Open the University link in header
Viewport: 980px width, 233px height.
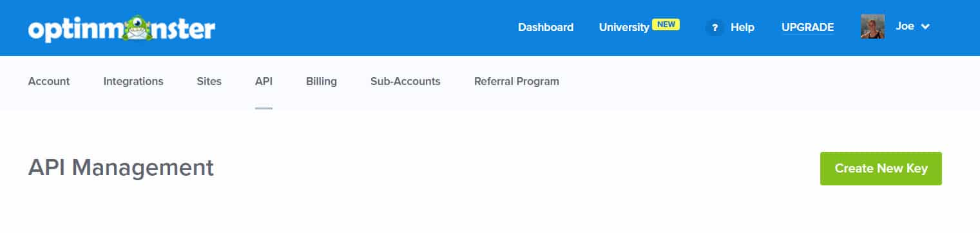pos(624,27)
